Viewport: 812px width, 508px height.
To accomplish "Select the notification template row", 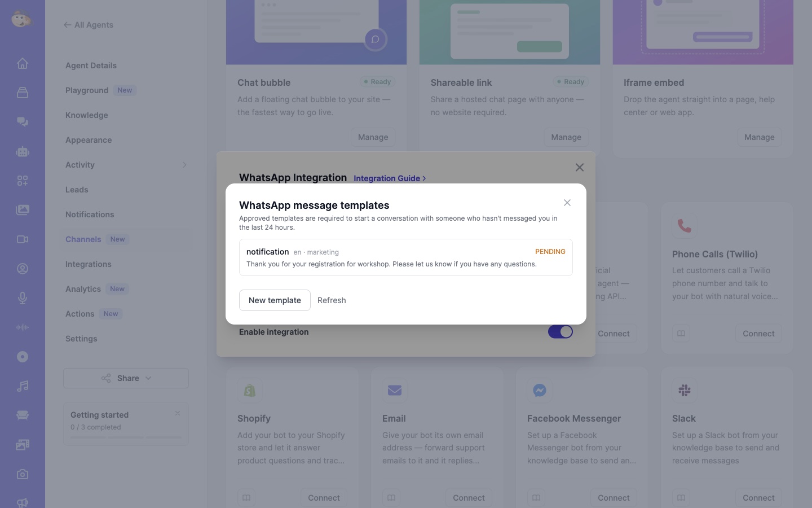I will click(x=406, y=257).
